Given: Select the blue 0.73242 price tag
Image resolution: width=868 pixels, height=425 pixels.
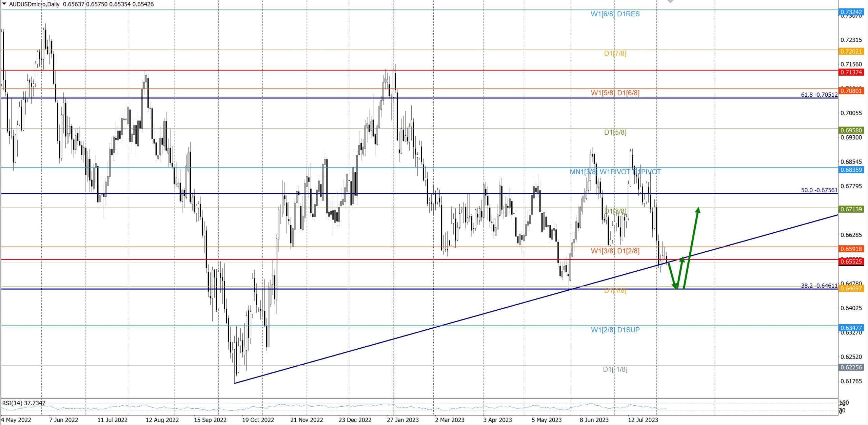Looking at the screenshot, I should 851,12.
